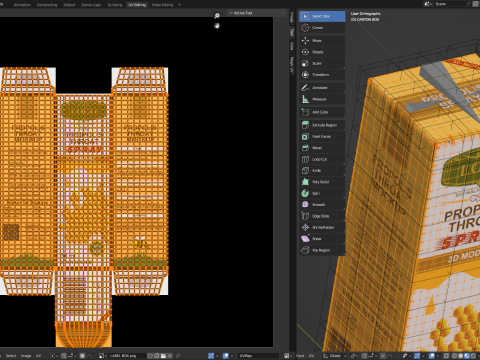Choose the Poly Build tool
Viewport: 480px width, 360px height.
point(322,182)
